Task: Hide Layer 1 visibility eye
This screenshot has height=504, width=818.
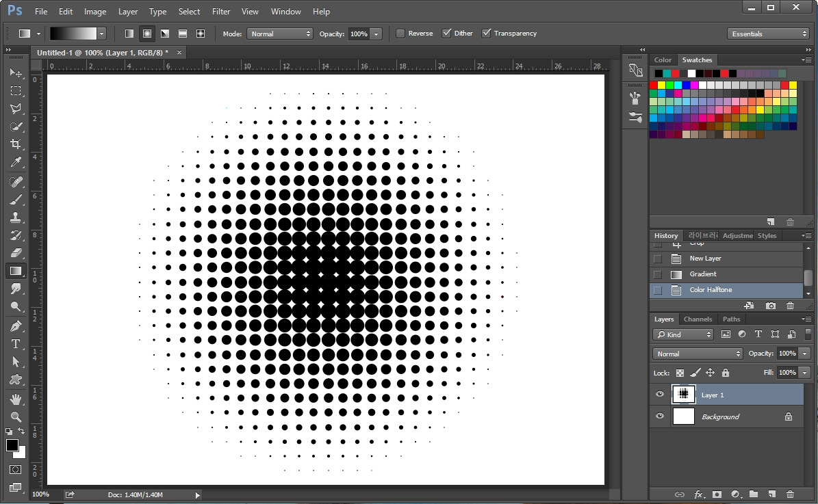Action: (x=659, y=394)
